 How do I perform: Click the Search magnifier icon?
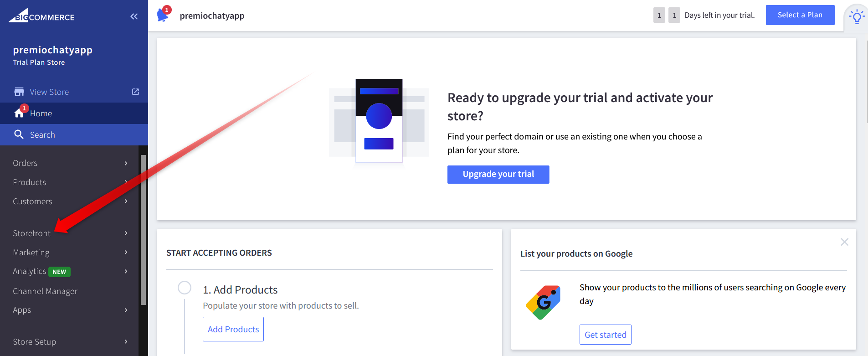(x=19, y=134)
